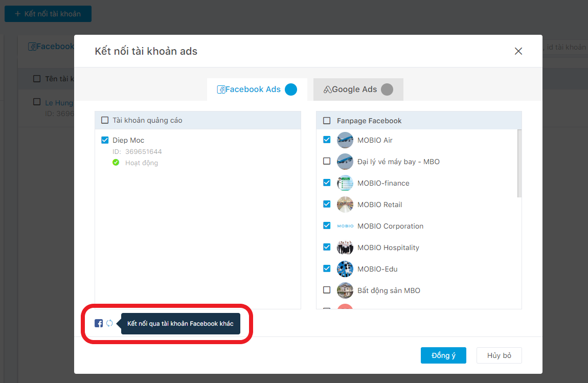This screenshot has height=383, width=588.
Task: Uncheck the MOBIO Retail fanpage
Action: pos(327,204)
